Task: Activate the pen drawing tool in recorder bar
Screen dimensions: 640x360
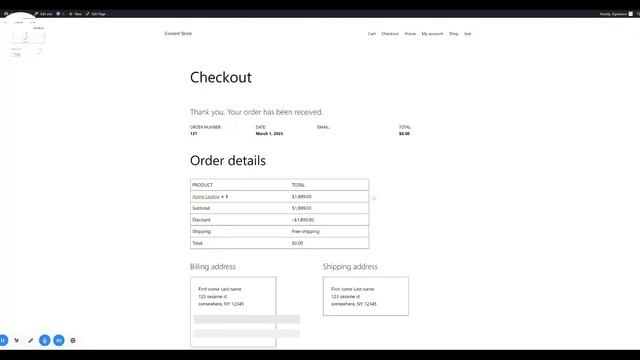Action: (31, 340)
